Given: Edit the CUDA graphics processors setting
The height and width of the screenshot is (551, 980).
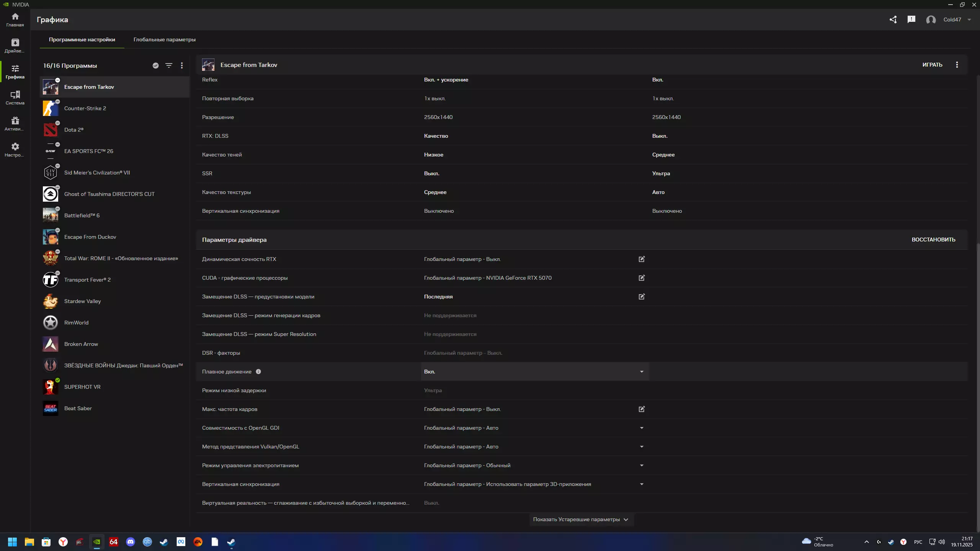Looking at the screenshot, I should [642, 278].
